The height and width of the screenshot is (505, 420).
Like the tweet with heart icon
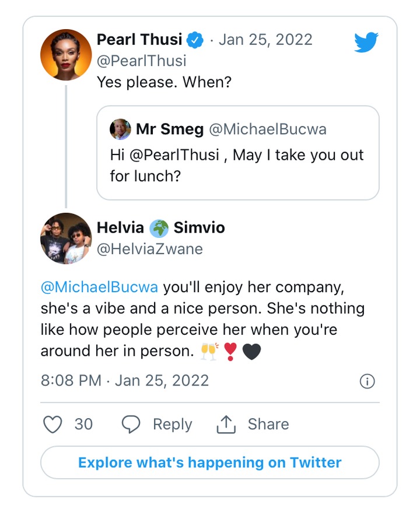tap(52, 424)
